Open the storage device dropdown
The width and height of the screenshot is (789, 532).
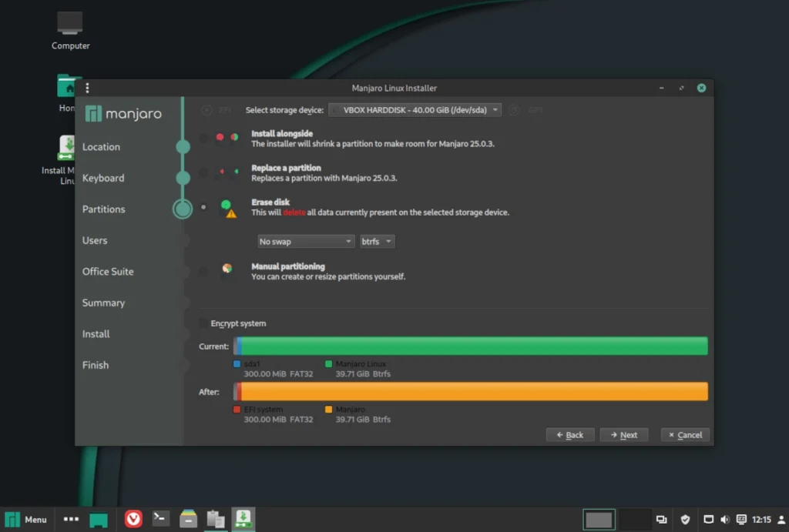point(415,110)
